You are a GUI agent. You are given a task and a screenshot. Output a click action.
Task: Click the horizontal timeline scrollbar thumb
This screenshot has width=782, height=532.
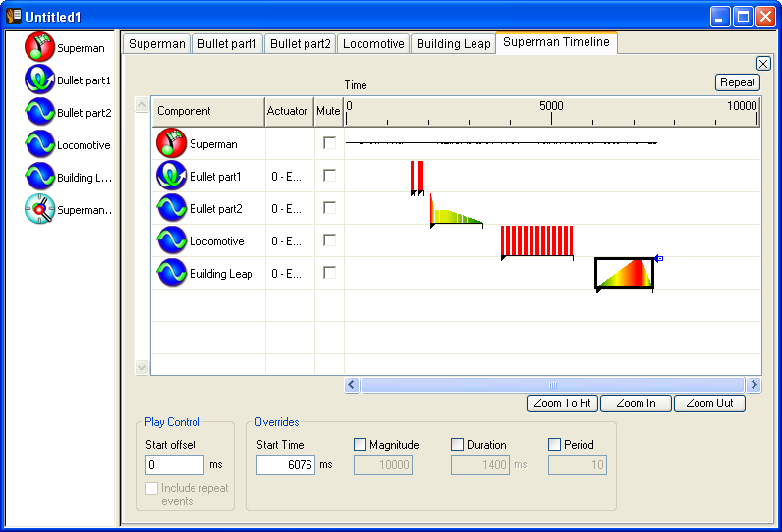click(x=552, y=385)
